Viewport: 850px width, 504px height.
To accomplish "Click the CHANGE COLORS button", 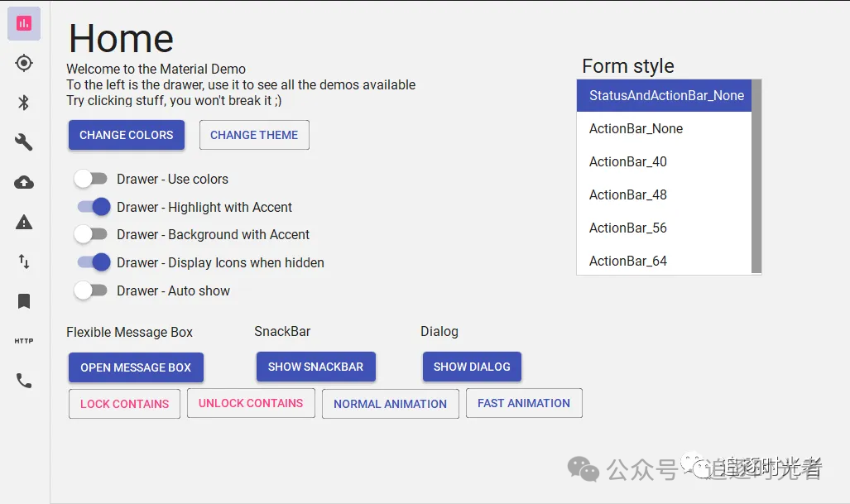I will click(127, 135).
